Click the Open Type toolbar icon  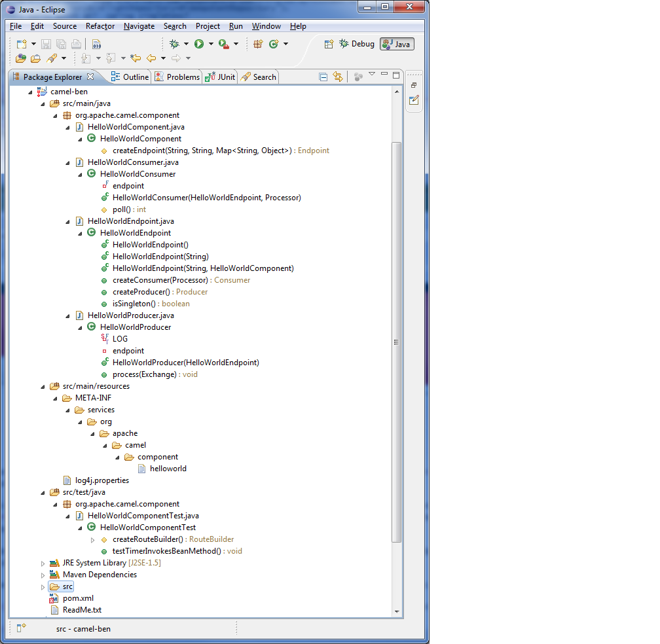point(21,58)
